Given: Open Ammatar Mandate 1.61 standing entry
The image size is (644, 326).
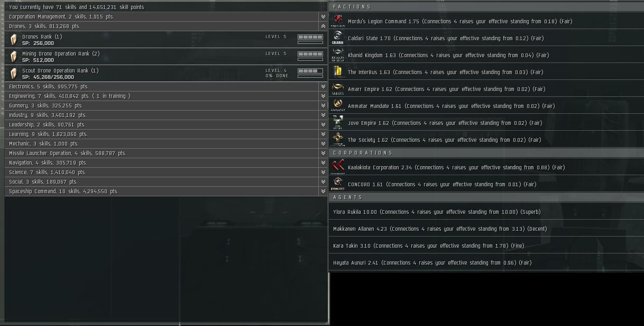Looking at the screenshot, I should pyautogui.click(x=486, y=106).
